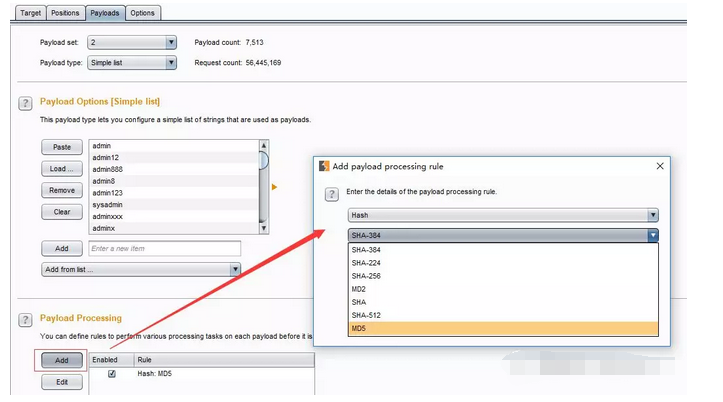The height and width of the screenshot is (402, 723).
Task: Select SHA-256 in the hash algorithm list
Action: (503, 276)
